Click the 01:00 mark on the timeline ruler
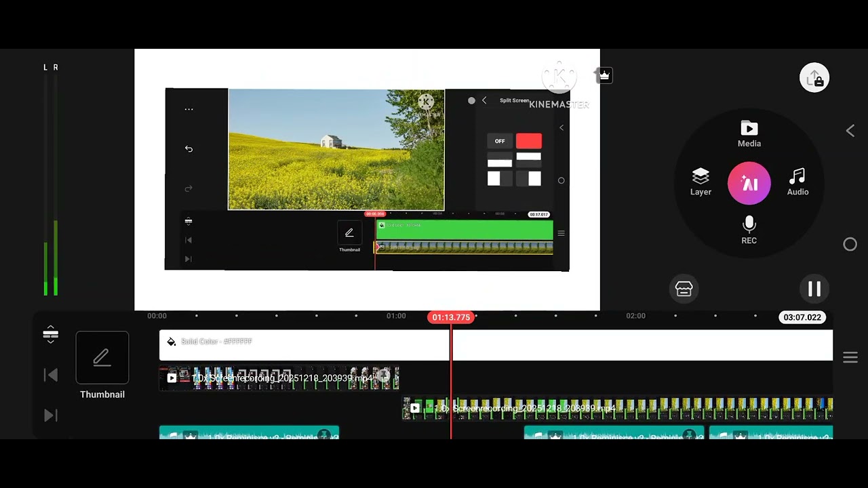Viewport: 868px width, 488px height. click(x=396, y=316)
